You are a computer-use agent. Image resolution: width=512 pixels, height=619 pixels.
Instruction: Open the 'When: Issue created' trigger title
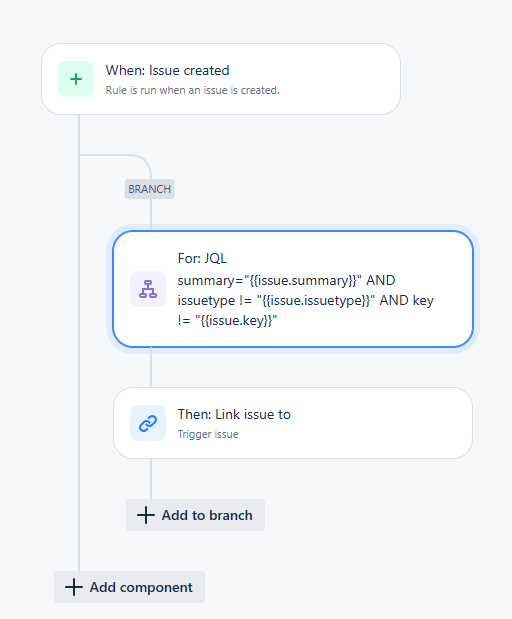tap(167, 70)
